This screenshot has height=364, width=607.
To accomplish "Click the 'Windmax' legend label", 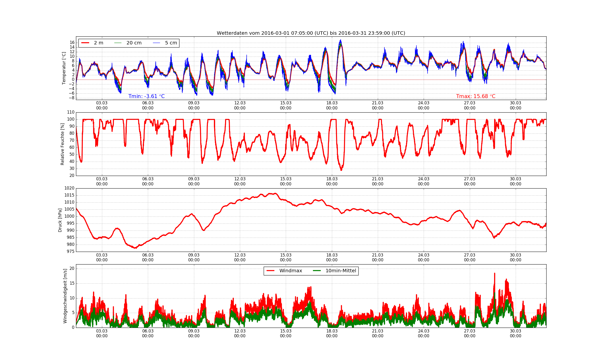I will click(x=291, y=271).
